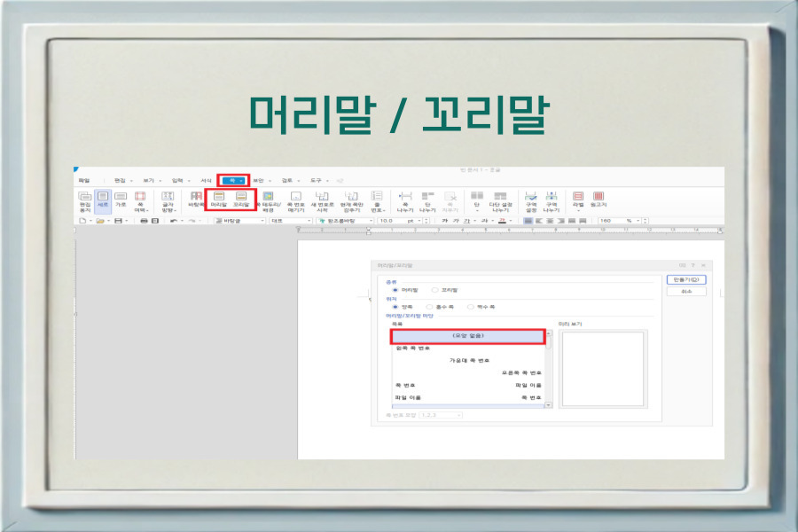Click the font color swatch 가
This screenshot has height=532, width=798.
click(503, 221)
